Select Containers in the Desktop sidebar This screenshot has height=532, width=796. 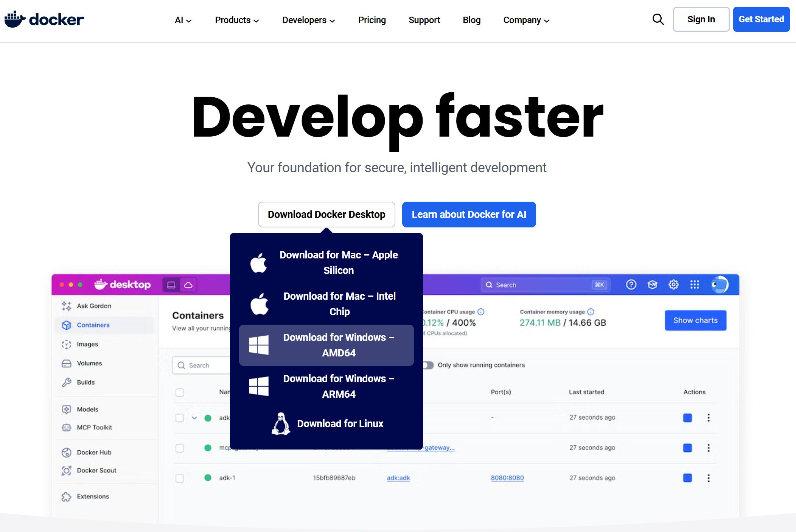[105, 325]
